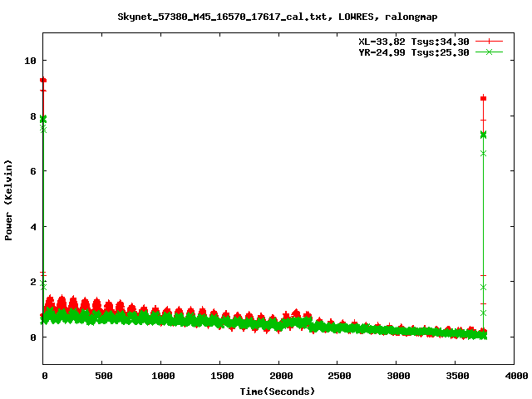Click the green cross marker near 8 at time zero
This screenshot has height=399, width=532.
pos(43,119)
